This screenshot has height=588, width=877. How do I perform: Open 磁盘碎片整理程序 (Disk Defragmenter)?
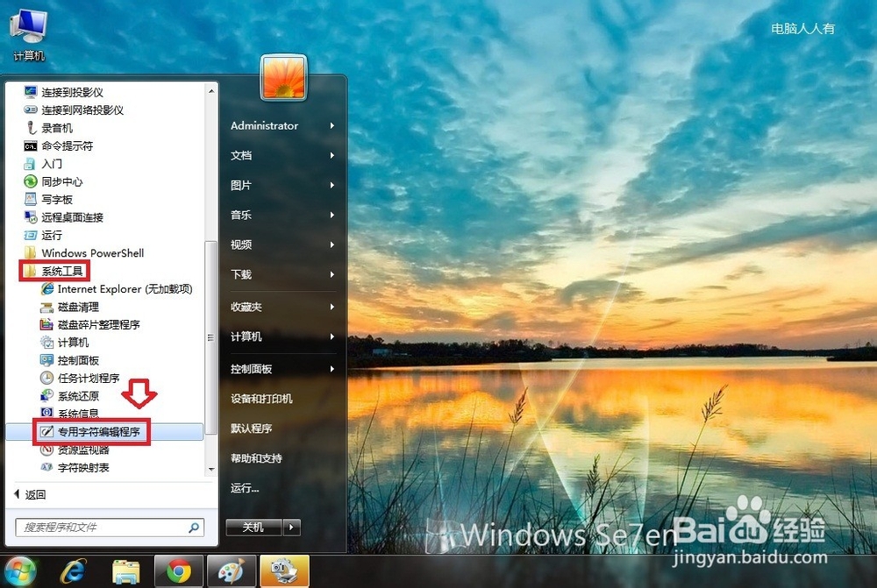point(95,324)
